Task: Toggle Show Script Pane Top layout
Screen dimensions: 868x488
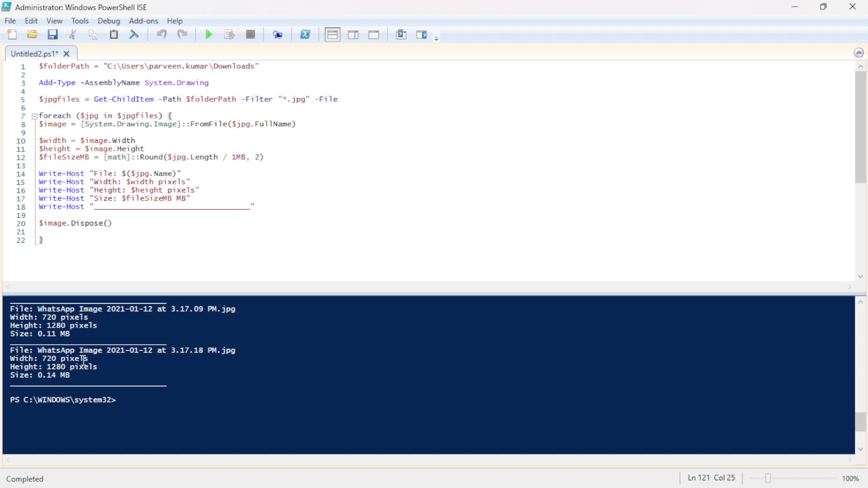Action: [x=332, y=34]
